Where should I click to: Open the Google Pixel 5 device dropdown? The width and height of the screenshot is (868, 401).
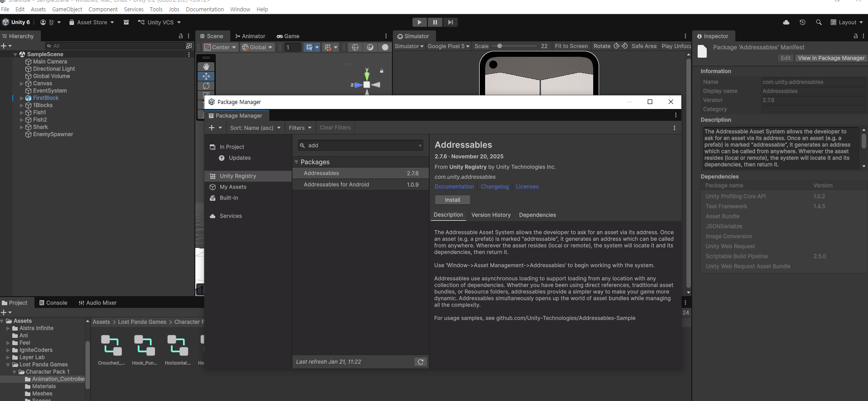[449, 46]
